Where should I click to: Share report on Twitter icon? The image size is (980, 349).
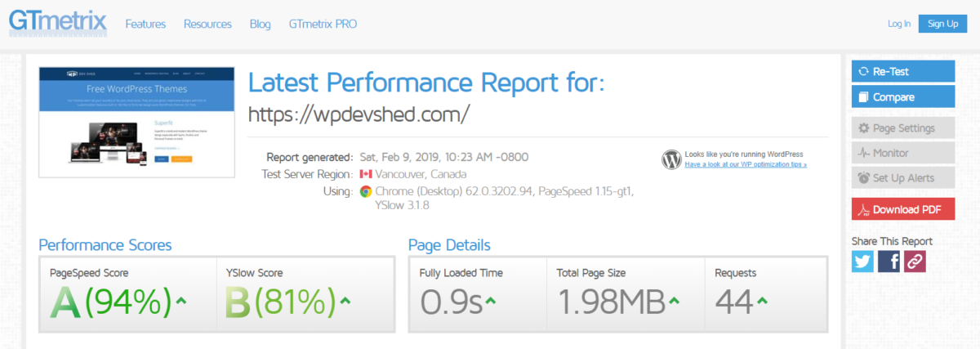click(x=863, y=261)
